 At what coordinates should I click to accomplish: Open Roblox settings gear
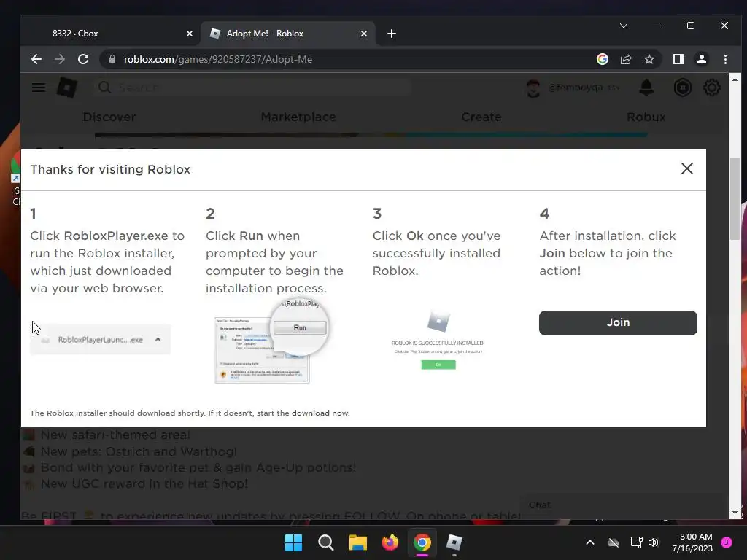pyautogui.click(x=711, y=87)
